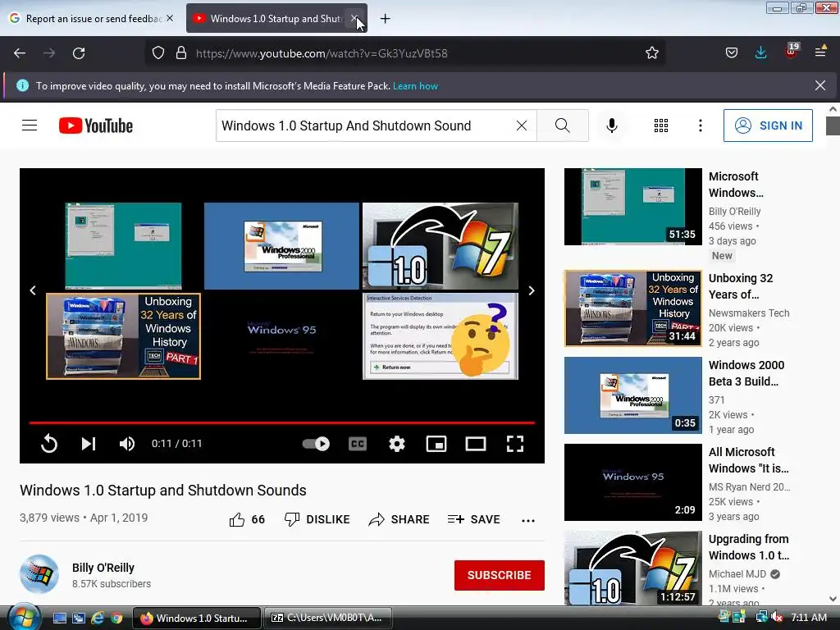This screenshot has height=630, width=840.
Task: Open the Unboxing 32 Years end-screen thumbnail
Action: [123, 336]
